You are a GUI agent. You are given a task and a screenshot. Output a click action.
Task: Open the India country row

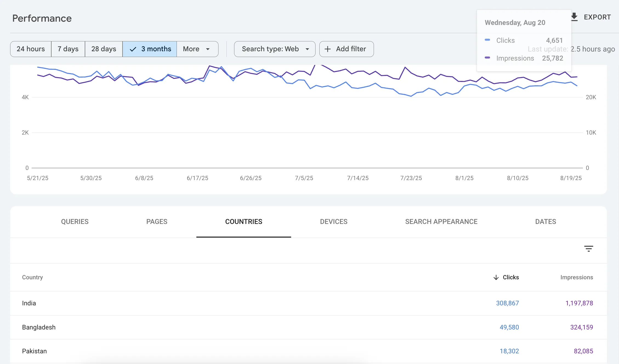tap(308, 303)
